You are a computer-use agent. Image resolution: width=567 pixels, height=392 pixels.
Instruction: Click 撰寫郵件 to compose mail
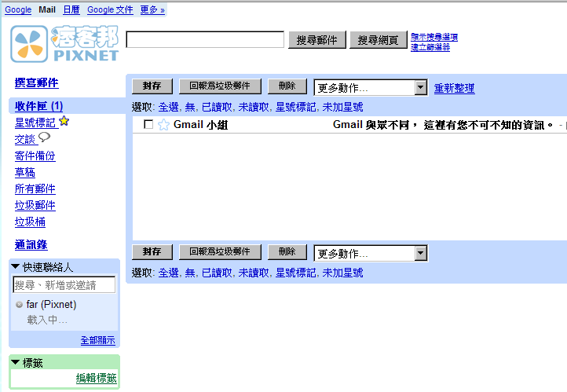(x=37, y=82)
